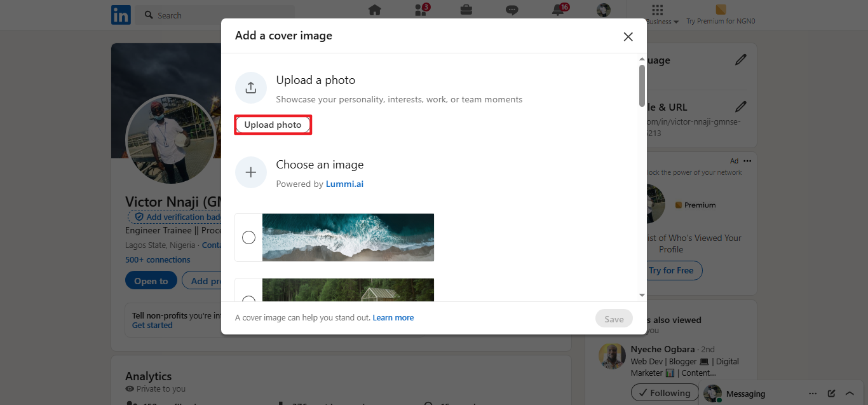
Task: Close the Add a cover image dialog
Action: coord(628,37)
